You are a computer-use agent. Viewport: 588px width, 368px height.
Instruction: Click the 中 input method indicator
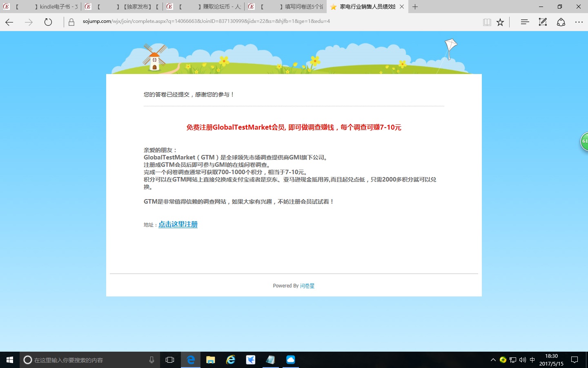pos(532,360)
